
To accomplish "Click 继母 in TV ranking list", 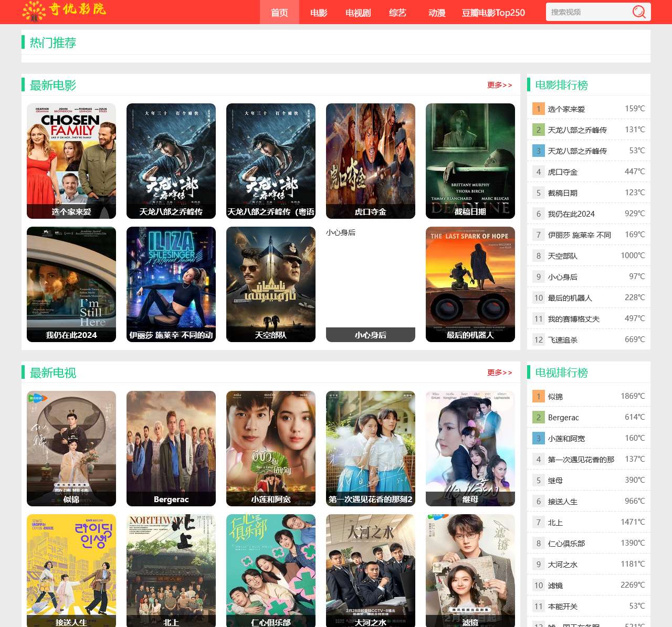I will click(555, 481).
